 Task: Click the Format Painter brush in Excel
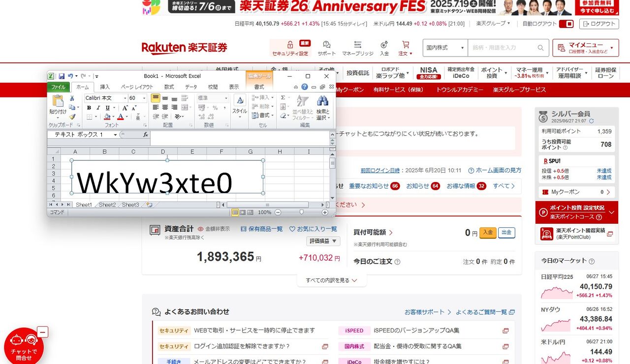pyautogui.click(x=72, y=117)
